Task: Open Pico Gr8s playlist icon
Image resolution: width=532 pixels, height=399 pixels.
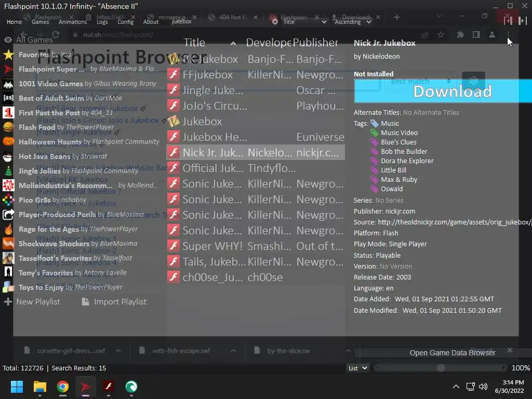Action: [8, 200]
